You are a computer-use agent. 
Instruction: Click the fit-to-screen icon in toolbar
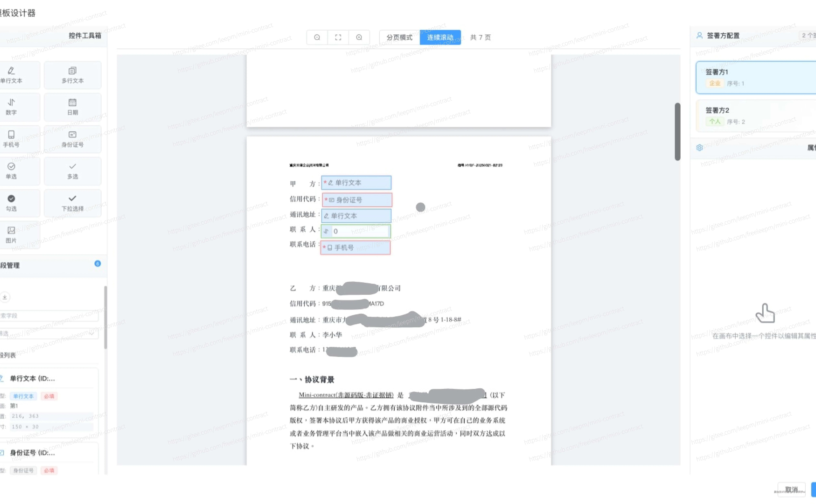click(338, 37)
